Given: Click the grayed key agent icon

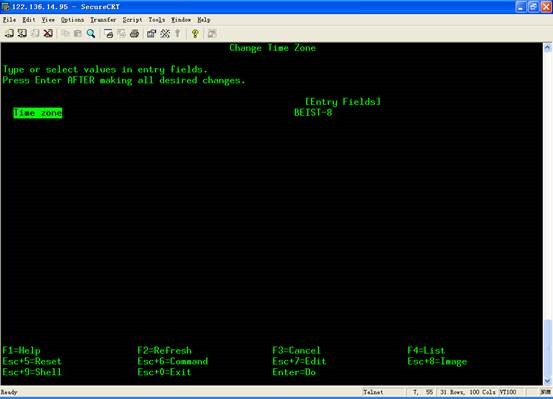Looking at the screenshot, I should [x=178, y=34].
